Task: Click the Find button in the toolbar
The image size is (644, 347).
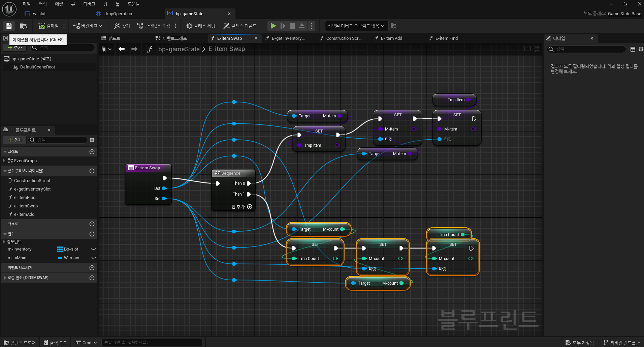Action: click(122, 26)
